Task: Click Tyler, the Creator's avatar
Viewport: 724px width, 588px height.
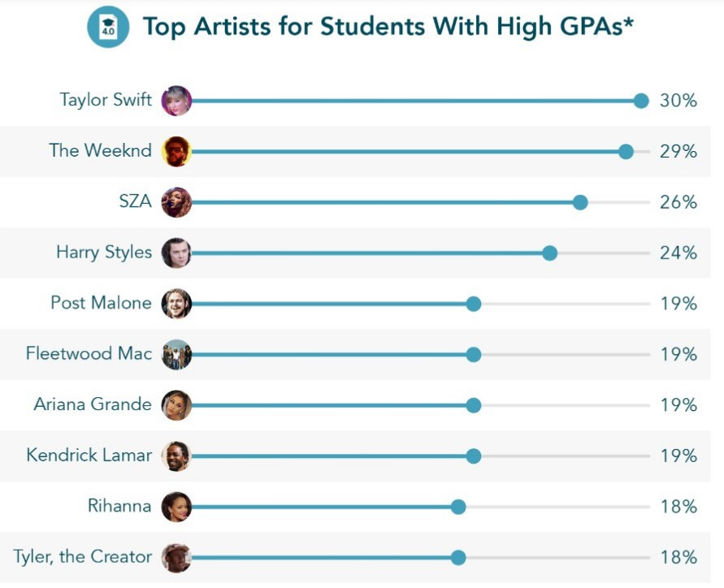Action: (x=176, y=557)
